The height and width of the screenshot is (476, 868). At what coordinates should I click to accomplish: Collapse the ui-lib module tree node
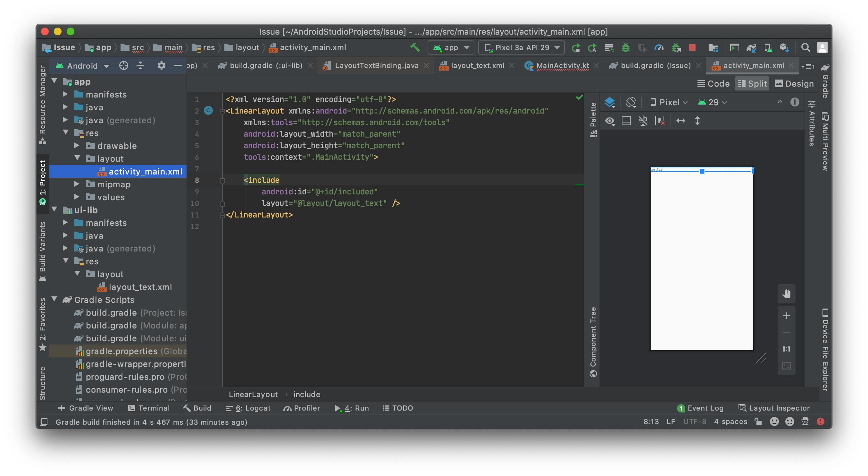click(x=54, y=210)
